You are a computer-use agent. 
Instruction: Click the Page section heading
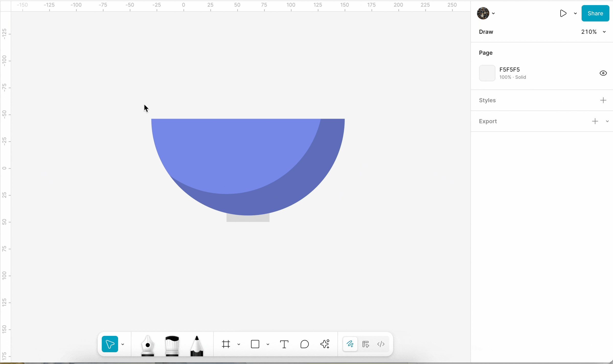[x=486, y=53]
